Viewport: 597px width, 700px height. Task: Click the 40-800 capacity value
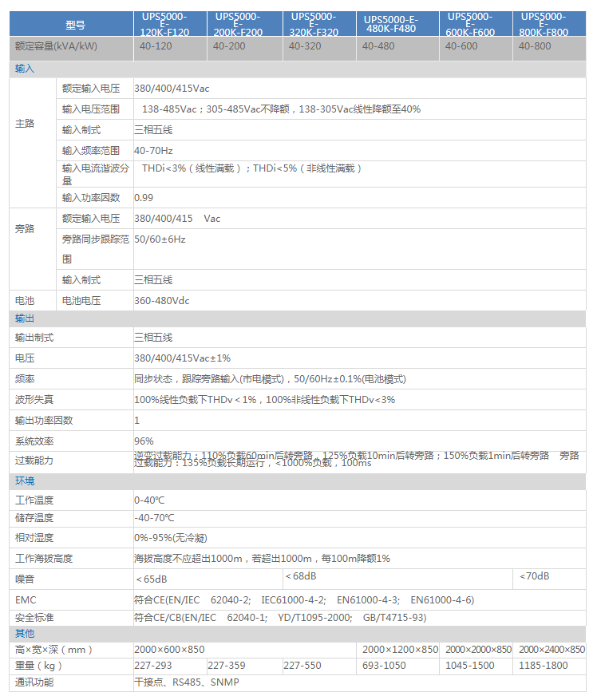click(534, 46)
